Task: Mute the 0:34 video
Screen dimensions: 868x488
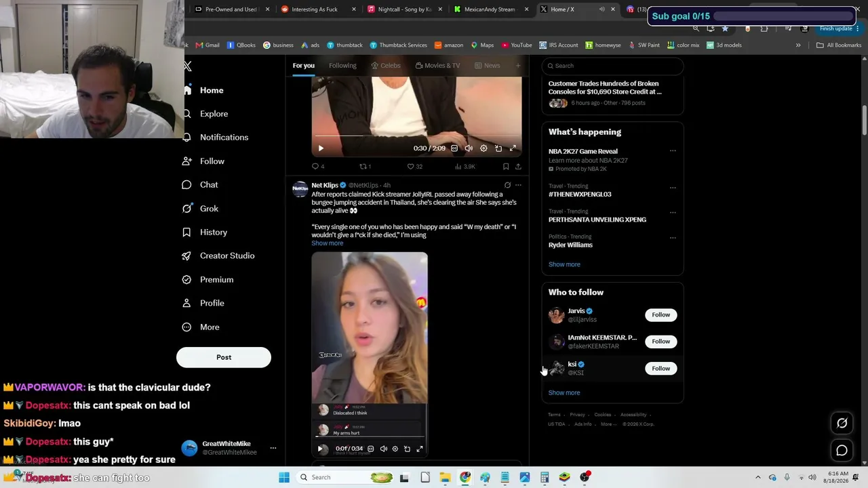Action: [x=384, y=449]
